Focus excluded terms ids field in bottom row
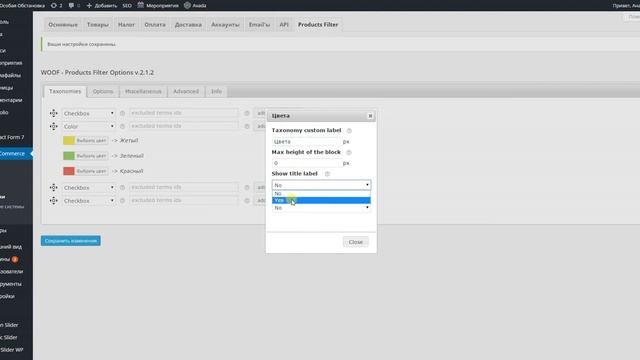The image size is (640, 360). tap(184, 200)
